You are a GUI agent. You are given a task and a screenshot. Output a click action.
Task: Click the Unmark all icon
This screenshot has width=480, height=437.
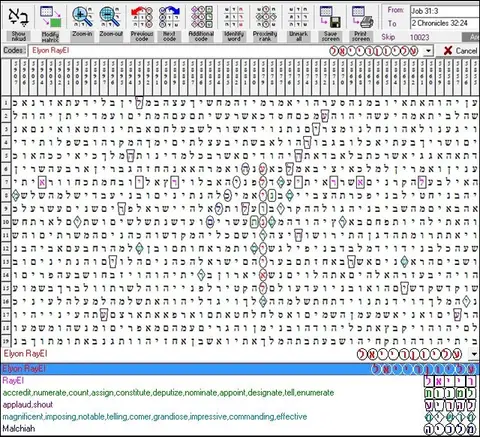pyautogui.click(x=298, y=17)
